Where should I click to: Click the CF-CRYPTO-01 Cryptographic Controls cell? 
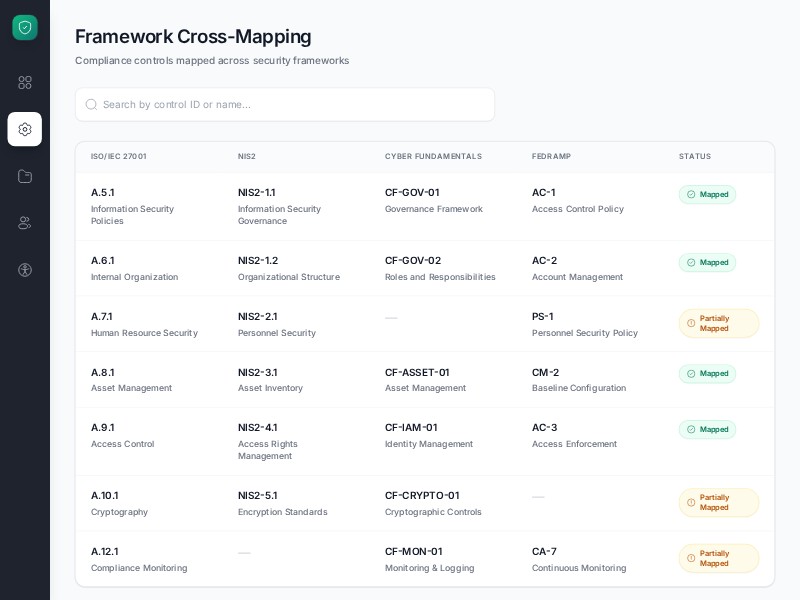coord(433,503)
